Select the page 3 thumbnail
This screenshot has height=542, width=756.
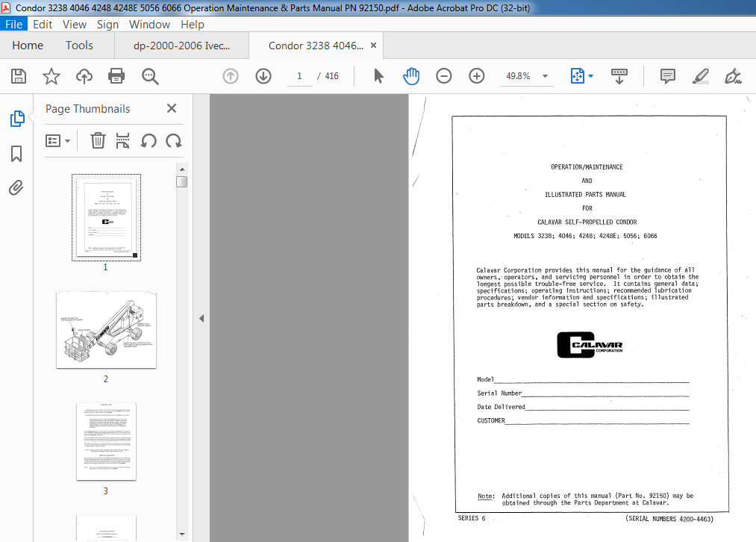pos(106,442)
